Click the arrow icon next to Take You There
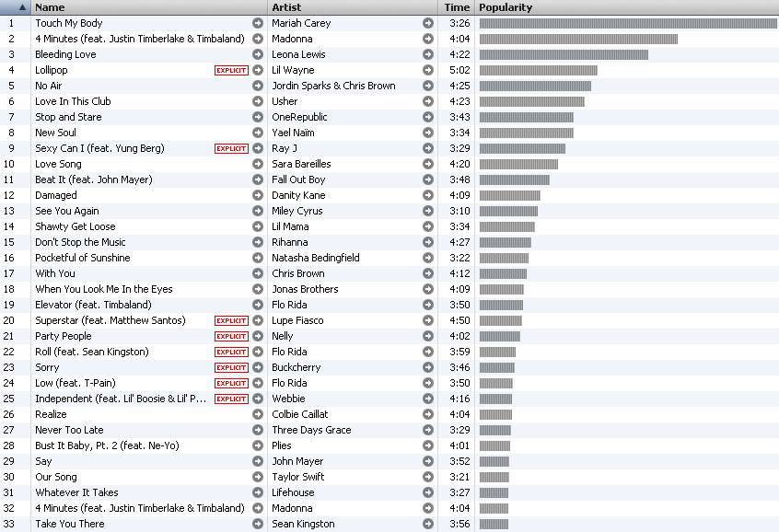Image resolution: width=779 pixels, height=532 pixels. pos(257,524)
